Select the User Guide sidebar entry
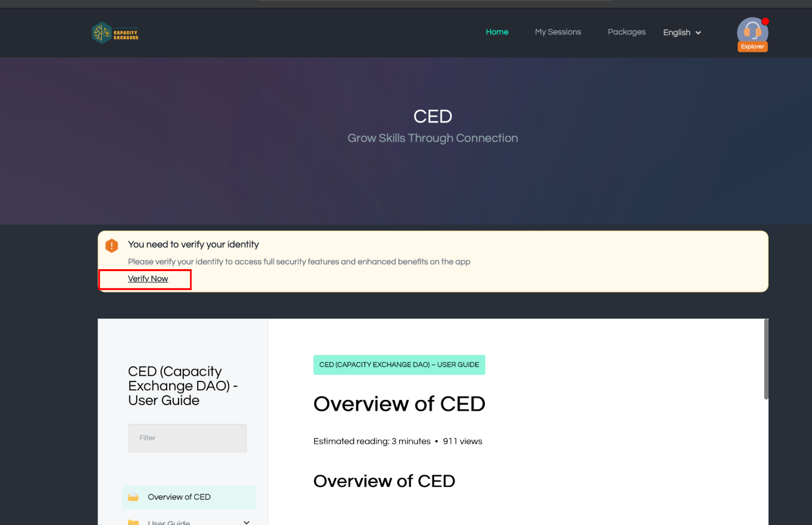Screen dimensions: 812x525 pyautogui.click(x=169, y=522)
